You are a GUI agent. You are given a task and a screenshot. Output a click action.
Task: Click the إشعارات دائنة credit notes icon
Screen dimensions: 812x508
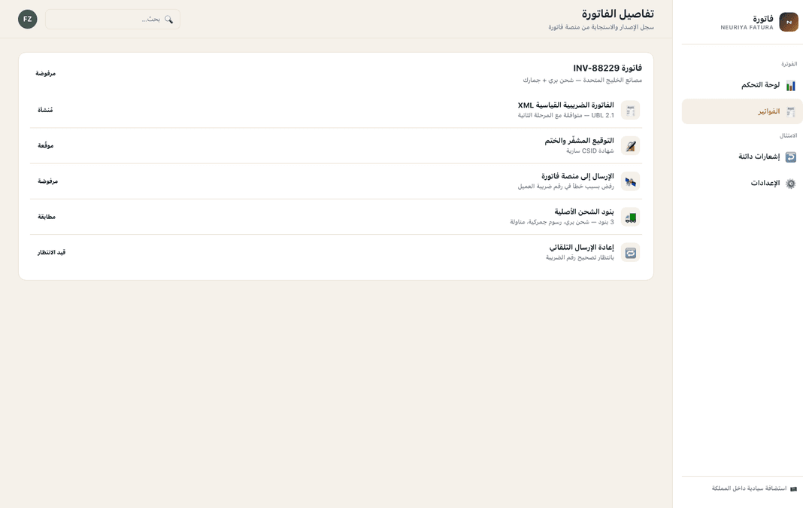tap(791, 157)
